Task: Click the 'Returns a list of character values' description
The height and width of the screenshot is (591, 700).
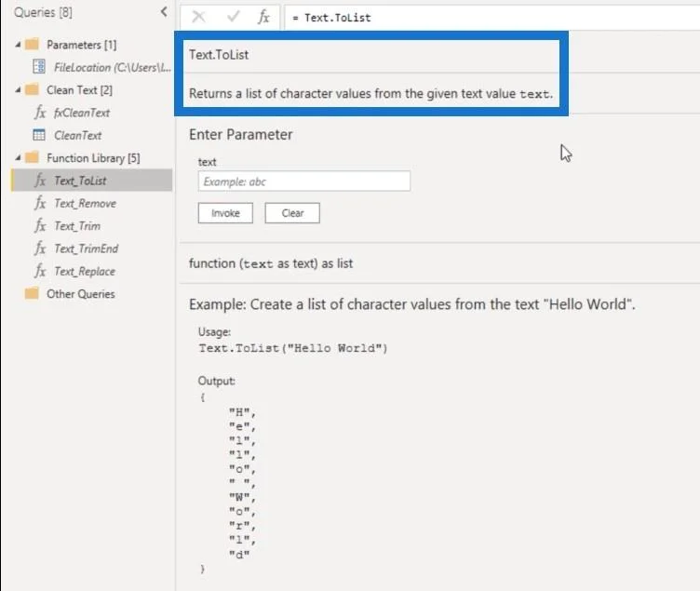Action: coord(371,93)
